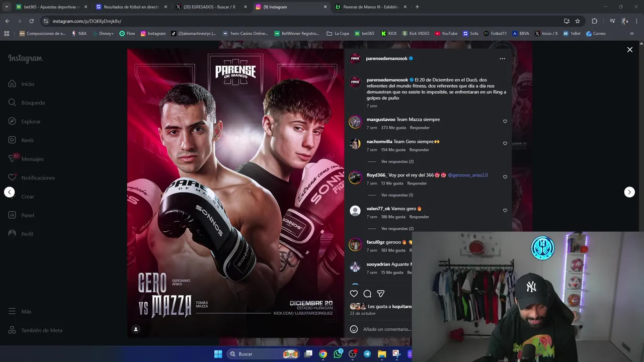
Task: Open También de Meta option
Action: click(36, 330)
